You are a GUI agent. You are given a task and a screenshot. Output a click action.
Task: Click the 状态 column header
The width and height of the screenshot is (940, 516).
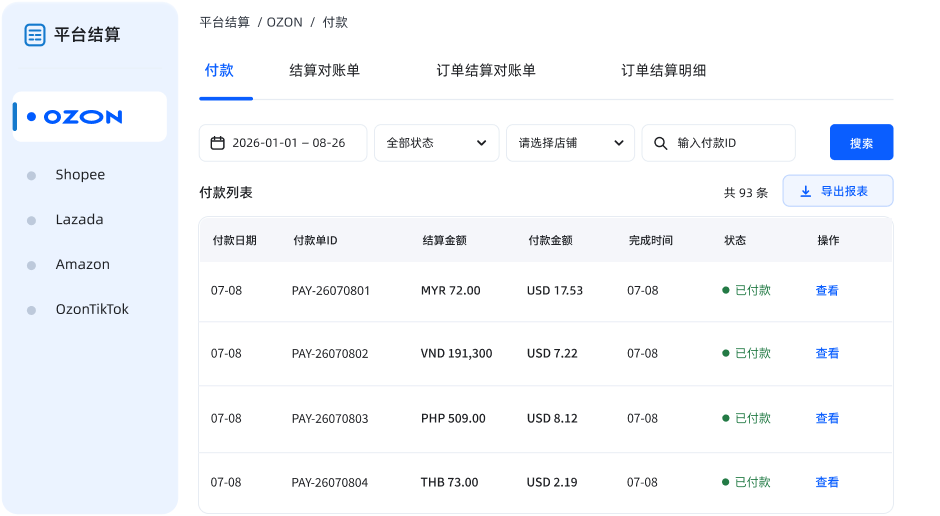735,240
